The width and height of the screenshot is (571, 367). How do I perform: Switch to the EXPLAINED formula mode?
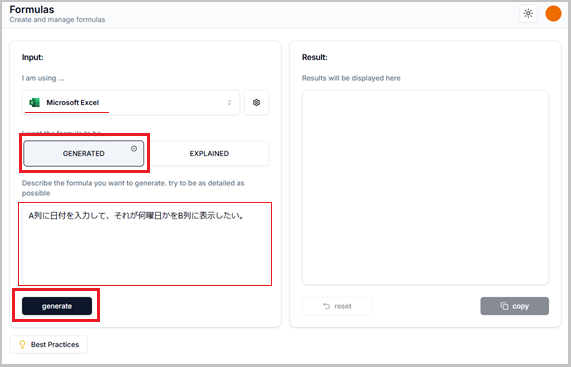[x=209, y=154]
